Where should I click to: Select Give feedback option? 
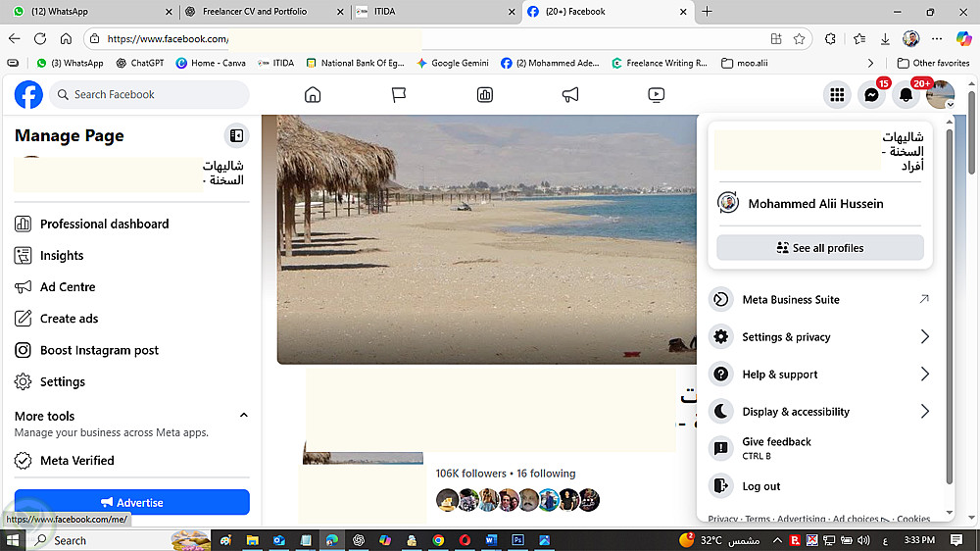(820, 448)
